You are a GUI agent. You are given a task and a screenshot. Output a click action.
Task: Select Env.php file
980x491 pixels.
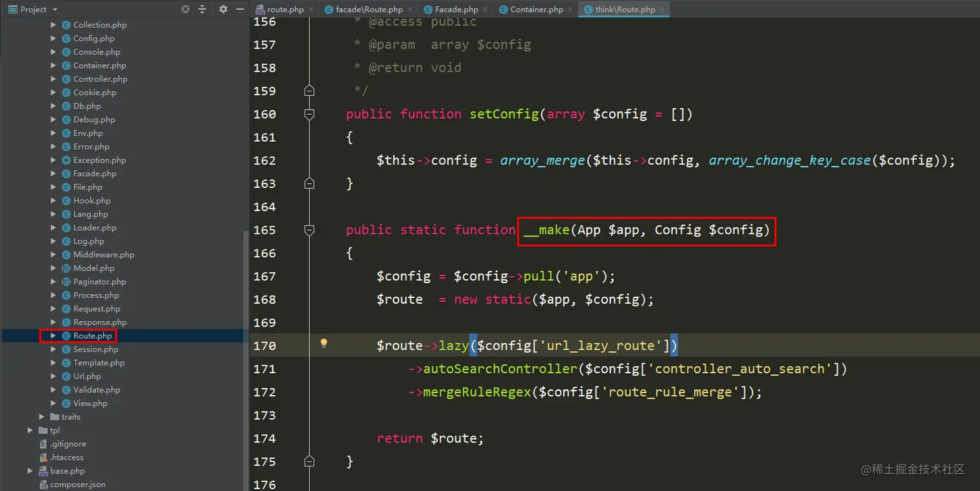(88, 133)
